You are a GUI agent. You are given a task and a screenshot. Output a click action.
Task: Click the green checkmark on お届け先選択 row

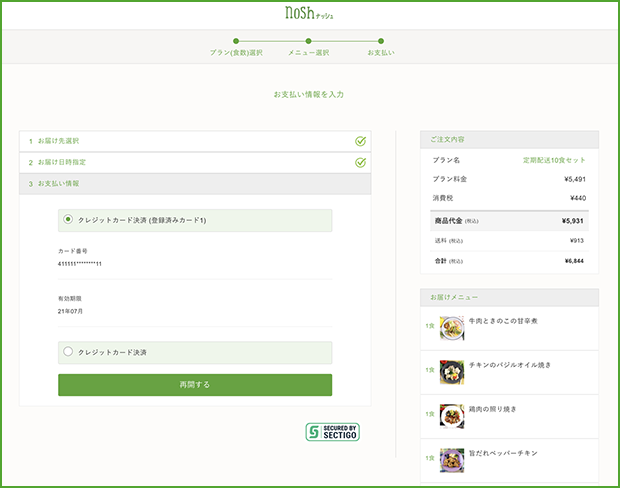[360, 141]
